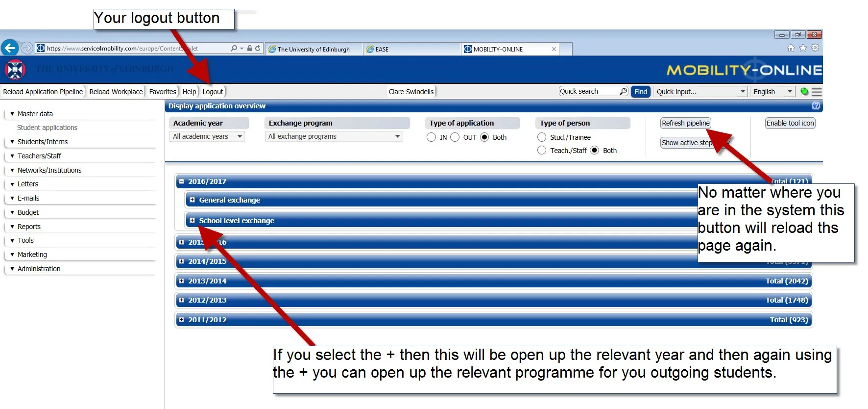Click the browser forward arrow

click(27, 48)
